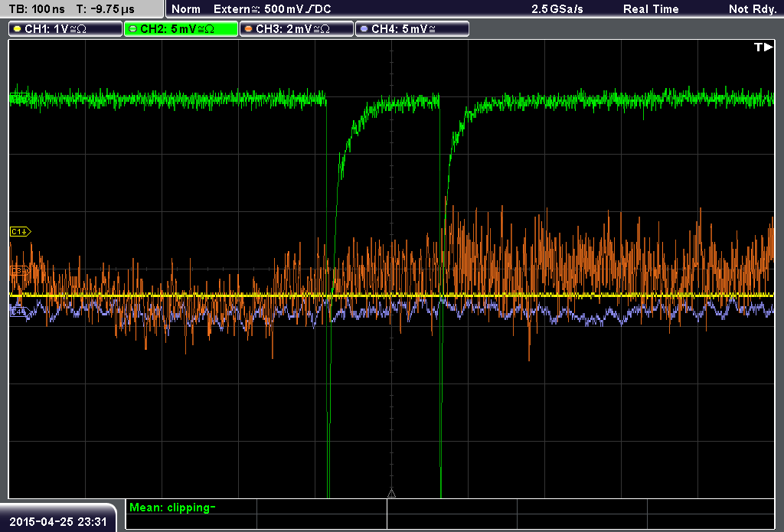This screenshot has width=784, height=532.
Task: Click the Not Rdy. status indicator
Action: click(x=753, y=9)
